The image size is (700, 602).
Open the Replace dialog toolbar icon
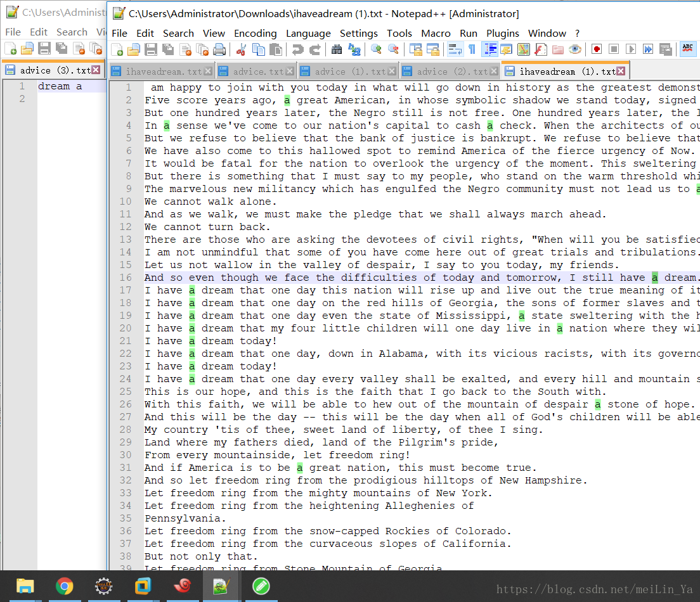[354, 49]
